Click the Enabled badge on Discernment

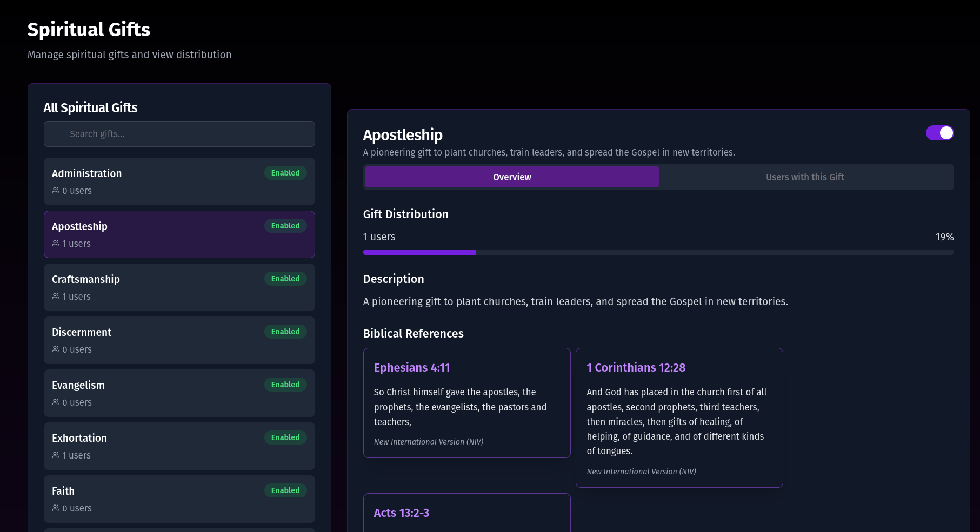(x=285, y=332)
